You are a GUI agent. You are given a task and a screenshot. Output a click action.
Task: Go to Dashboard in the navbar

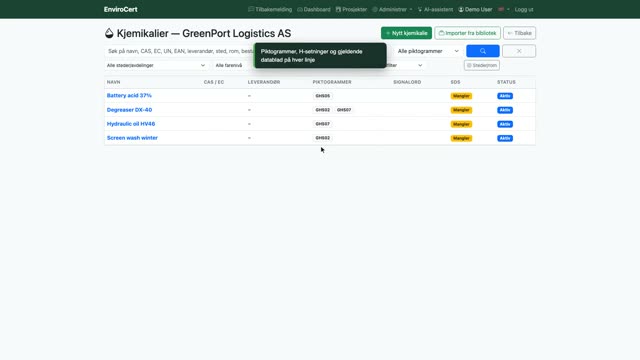coord(313,9)
